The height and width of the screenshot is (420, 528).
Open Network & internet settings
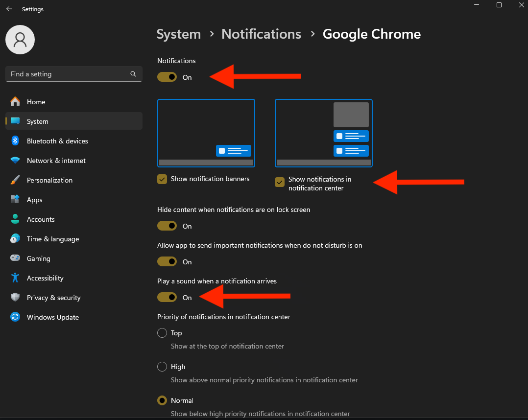pos(74,160)
